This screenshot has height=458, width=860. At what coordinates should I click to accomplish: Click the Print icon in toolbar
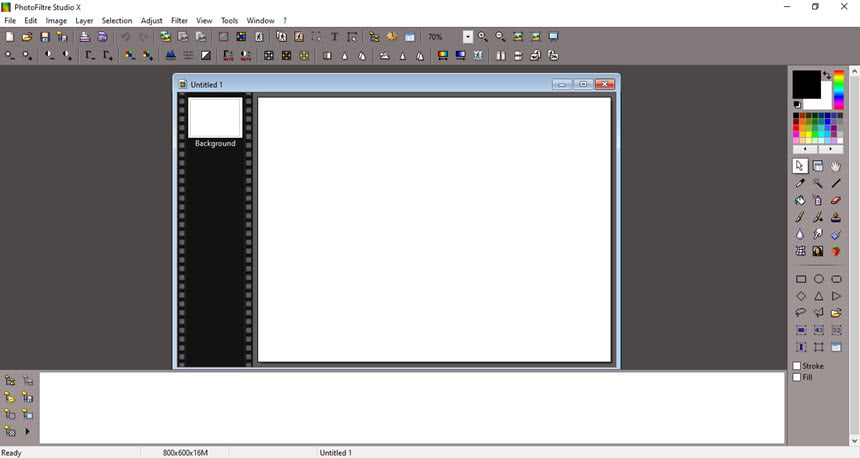pyautogui.click(x=84, y=37)
